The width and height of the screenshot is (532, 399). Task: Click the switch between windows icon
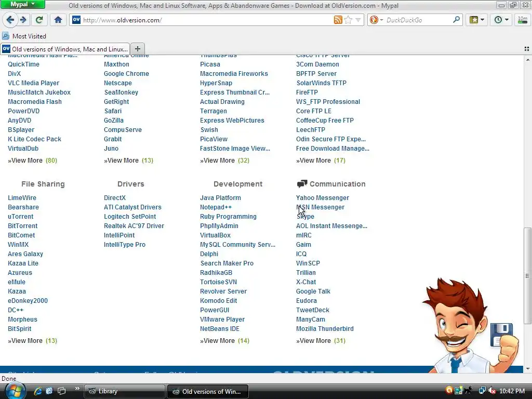(61, 391)
